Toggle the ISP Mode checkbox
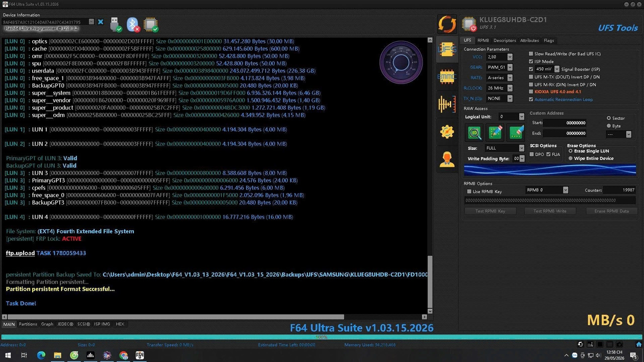 click(x=531, y=61)
